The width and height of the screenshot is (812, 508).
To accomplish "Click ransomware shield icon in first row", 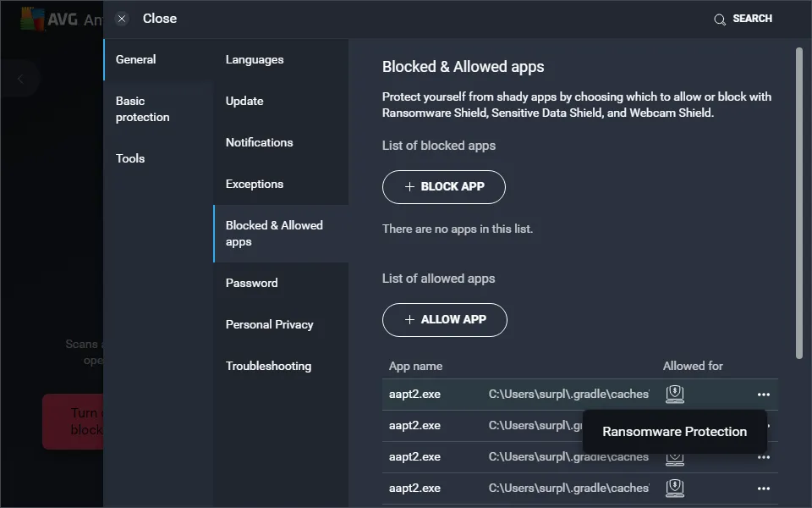I will point(674,394).
